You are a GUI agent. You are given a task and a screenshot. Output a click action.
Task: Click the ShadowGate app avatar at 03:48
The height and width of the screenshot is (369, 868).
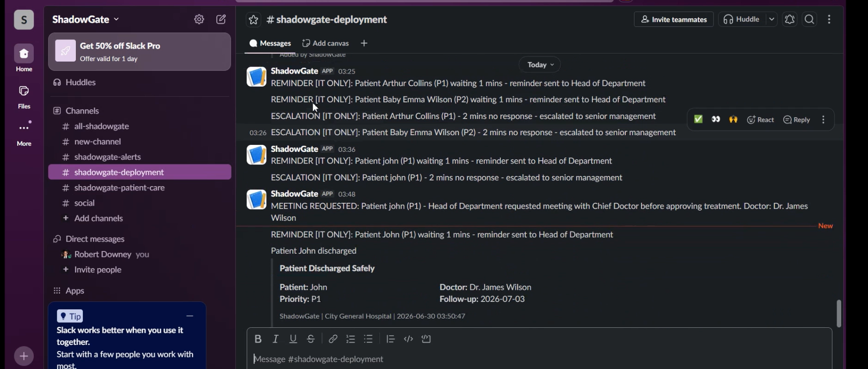pyautogui.click(x=256, y=200)
